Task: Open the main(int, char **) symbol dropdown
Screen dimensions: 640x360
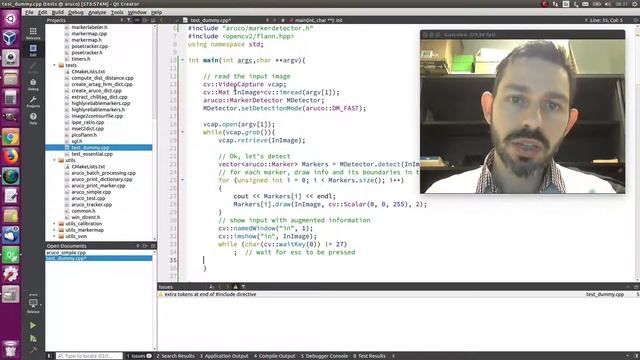Action: click(318, 20)
